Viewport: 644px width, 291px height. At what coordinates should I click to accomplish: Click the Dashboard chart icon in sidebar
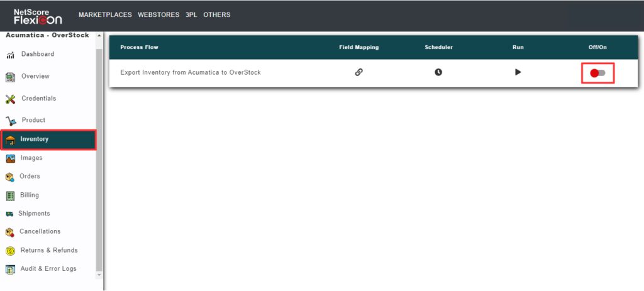(11, 55)
